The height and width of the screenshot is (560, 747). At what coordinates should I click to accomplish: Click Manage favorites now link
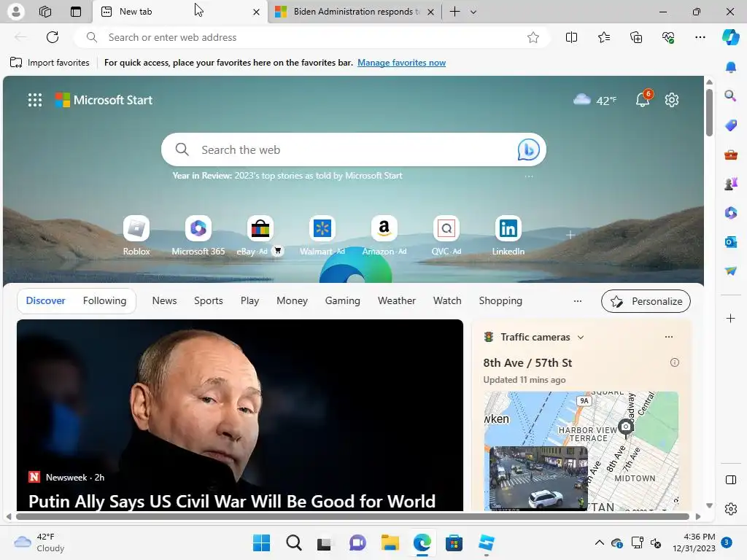[x=402, y=63]
